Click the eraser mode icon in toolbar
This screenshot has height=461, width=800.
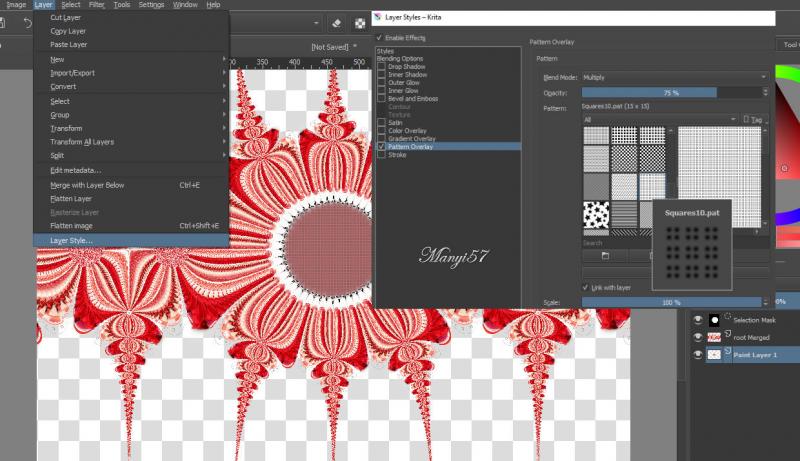coord(336,23)
